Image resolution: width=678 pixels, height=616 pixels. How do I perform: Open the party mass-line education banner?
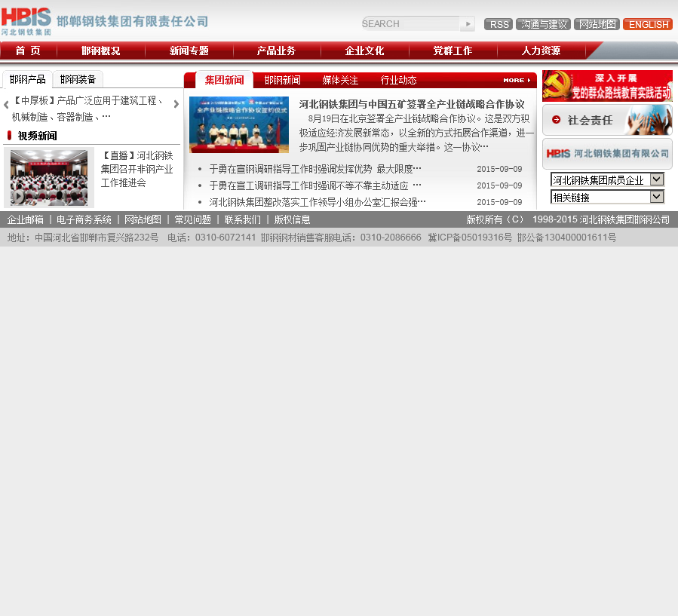click(x=607, y=86)
